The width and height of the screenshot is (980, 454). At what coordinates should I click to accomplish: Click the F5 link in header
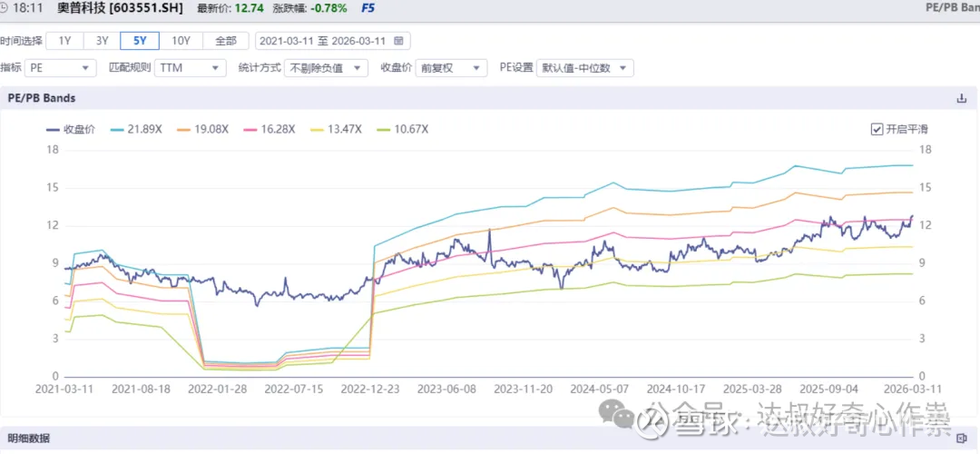coord(369,9)
